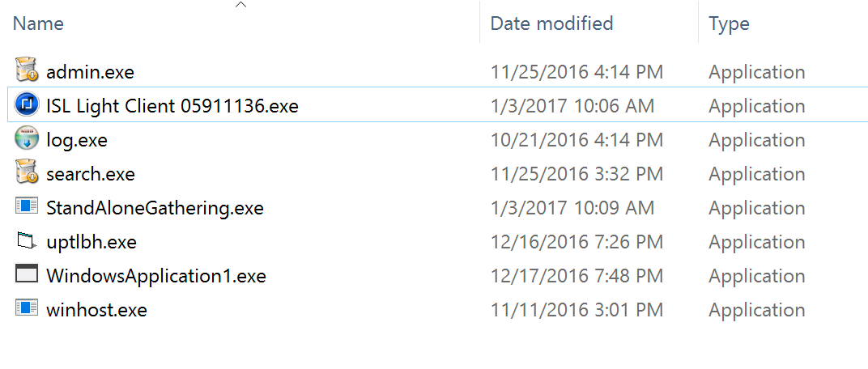868x369 pixels.
Task: Click the ISL Light Client blue icon
Action: (x=27, y=105)
